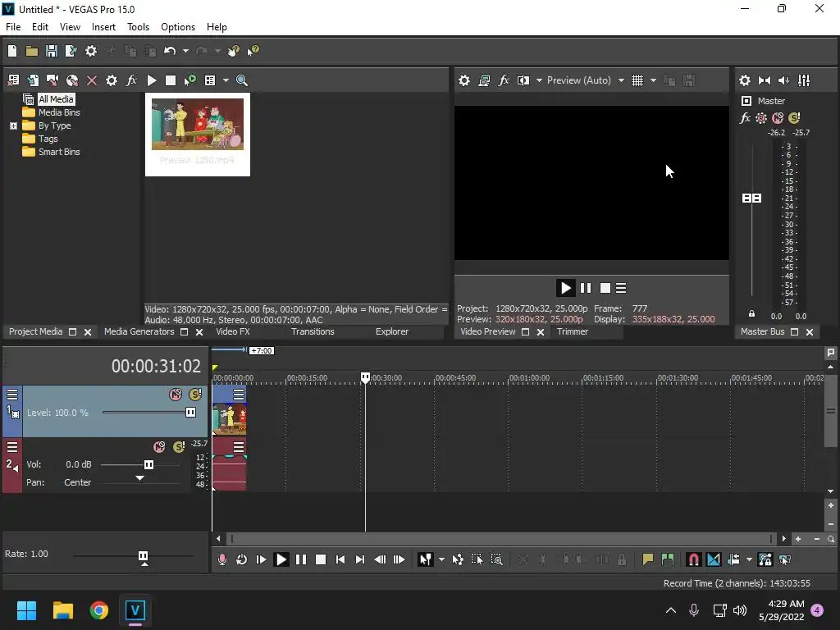
Task: Select the video clip thumbnail
Action: (x=198, y=135)
